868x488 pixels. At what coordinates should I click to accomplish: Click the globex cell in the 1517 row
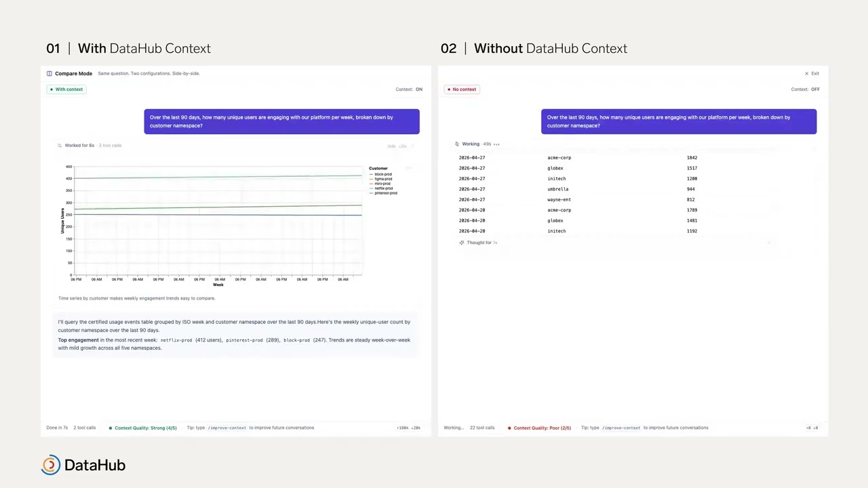[x=555, y=168]
